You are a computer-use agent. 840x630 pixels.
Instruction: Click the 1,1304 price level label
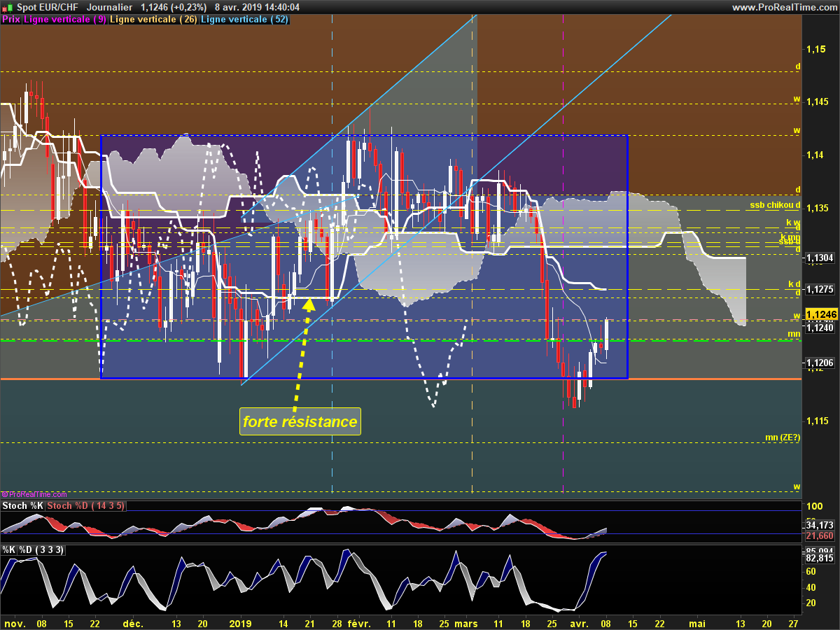pos(820,258)
